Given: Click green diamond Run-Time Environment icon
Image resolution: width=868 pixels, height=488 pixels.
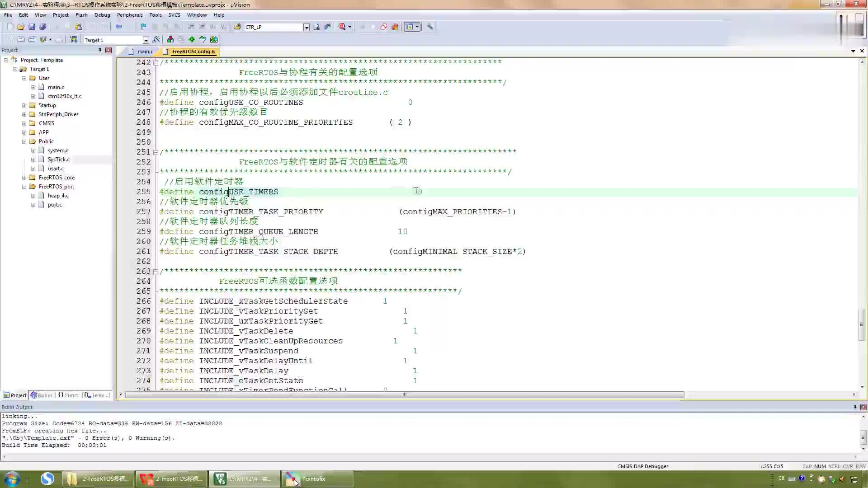Looking at the screenshot, I should (x=192, y=40).
